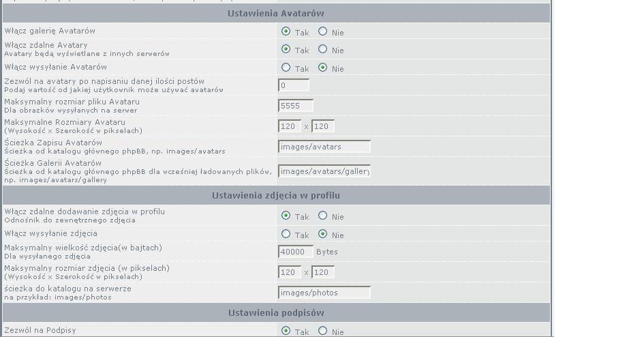Screen dimensions: 644x337
Task: Choose Tak for Włącz zdalne Avatary
Action: click(286, 49)
